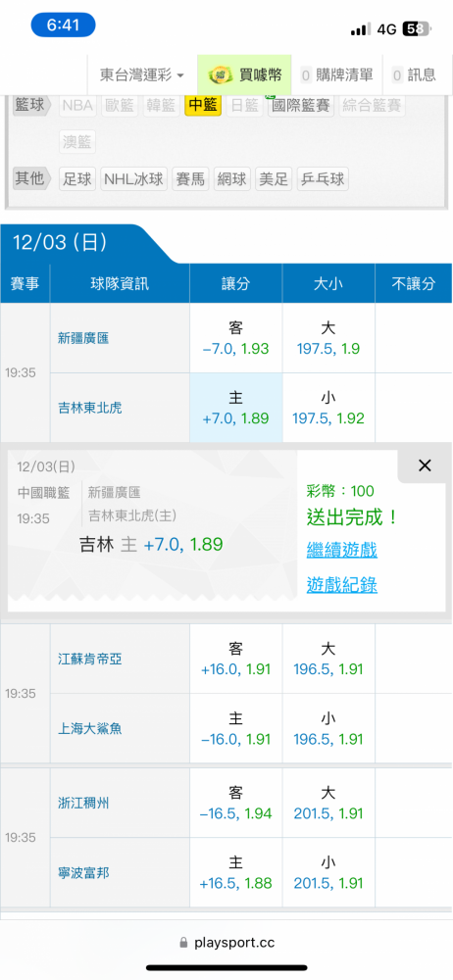Open 購牌清單 purchase list
Screen dimensions: 453x980
pos(337,75)
